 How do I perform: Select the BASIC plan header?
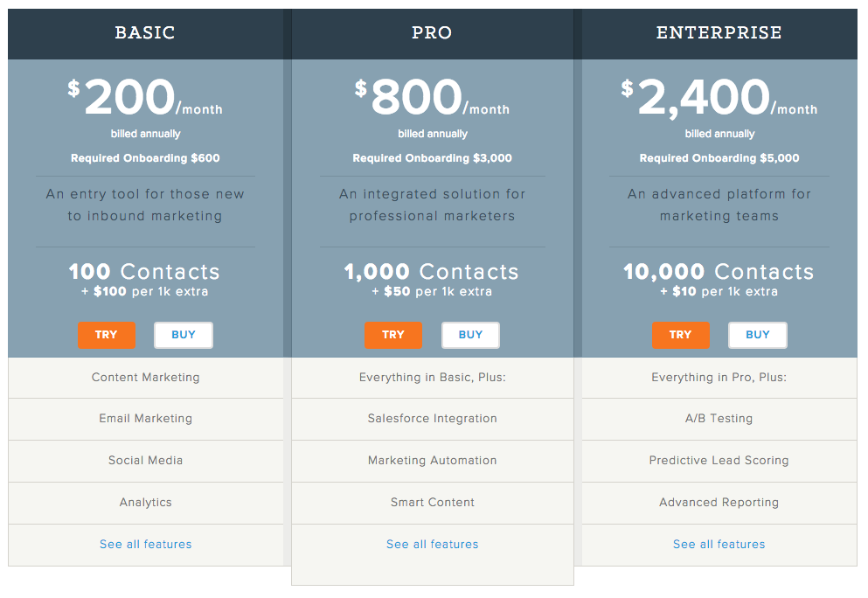pyautogui.click(x=145, y=33)
